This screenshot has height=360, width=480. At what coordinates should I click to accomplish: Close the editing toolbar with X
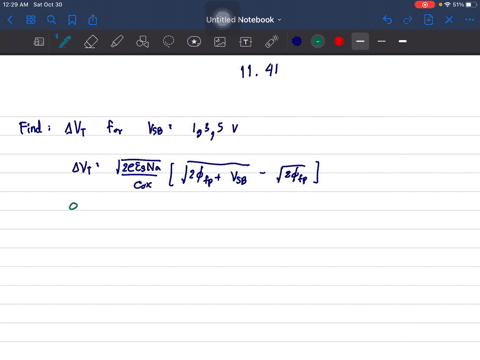click(x=449, y=20)
